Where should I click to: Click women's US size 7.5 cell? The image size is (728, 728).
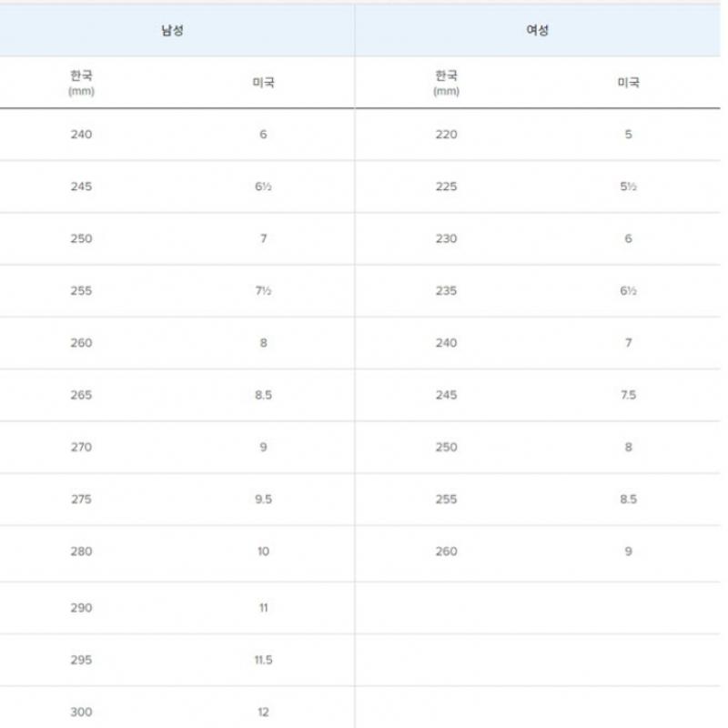tap(628, 395)
